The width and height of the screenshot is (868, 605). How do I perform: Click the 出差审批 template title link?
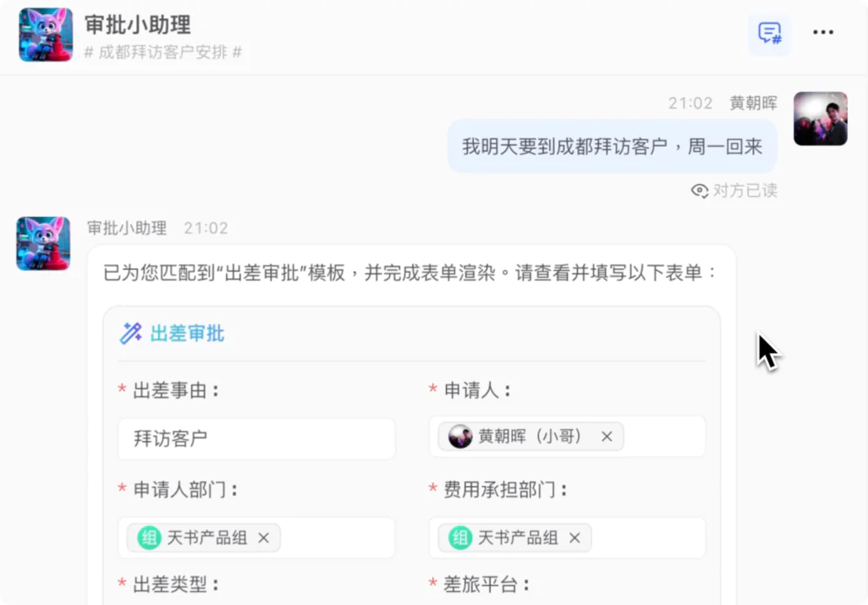point(187,332)
